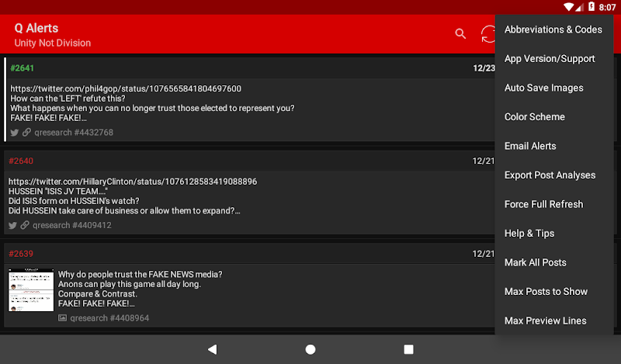Open image thumbnail in post #2639
Screen dimensions: 621x364
point(31,290)
